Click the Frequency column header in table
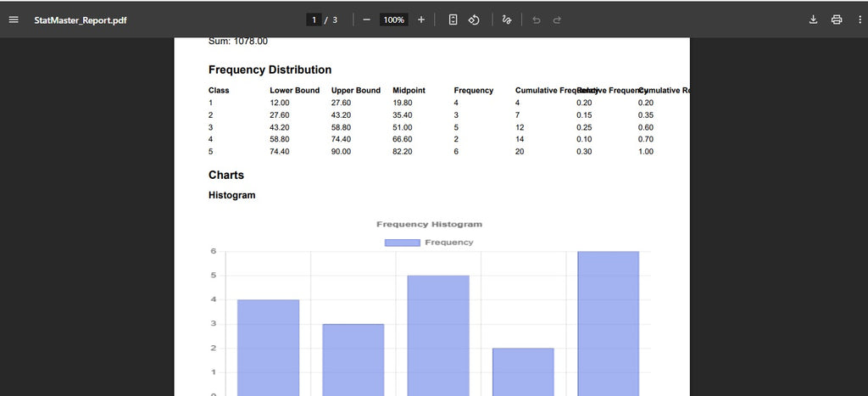The image size is (868, 396). point(473,90)
